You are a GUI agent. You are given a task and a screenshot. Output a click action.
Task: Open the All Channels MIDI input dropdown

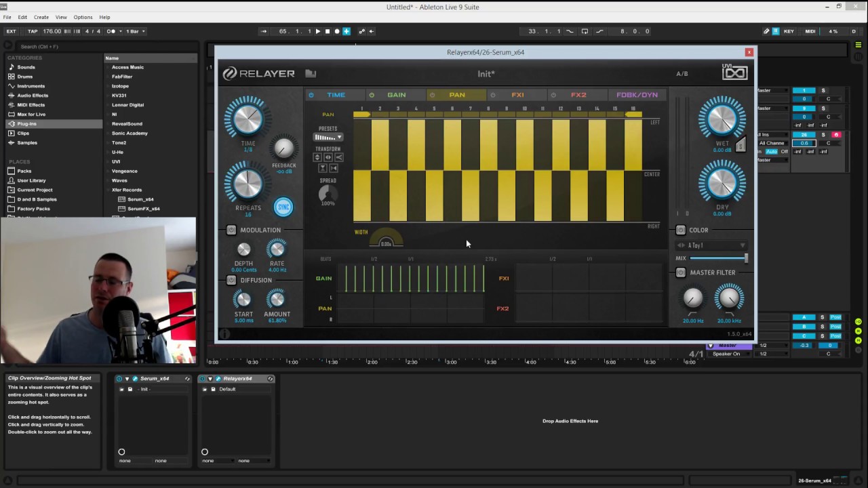point(772,143)
